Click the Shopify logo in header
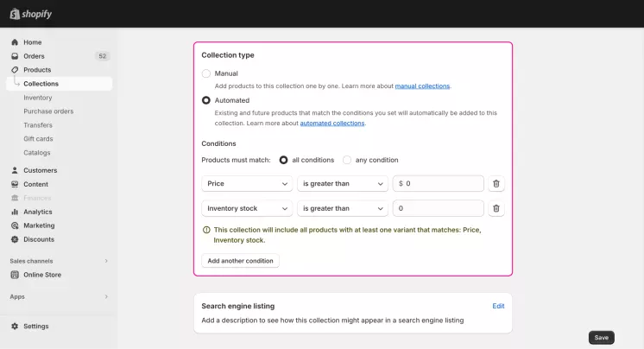This screenshot has height=349, width=644. coord(31,14)
